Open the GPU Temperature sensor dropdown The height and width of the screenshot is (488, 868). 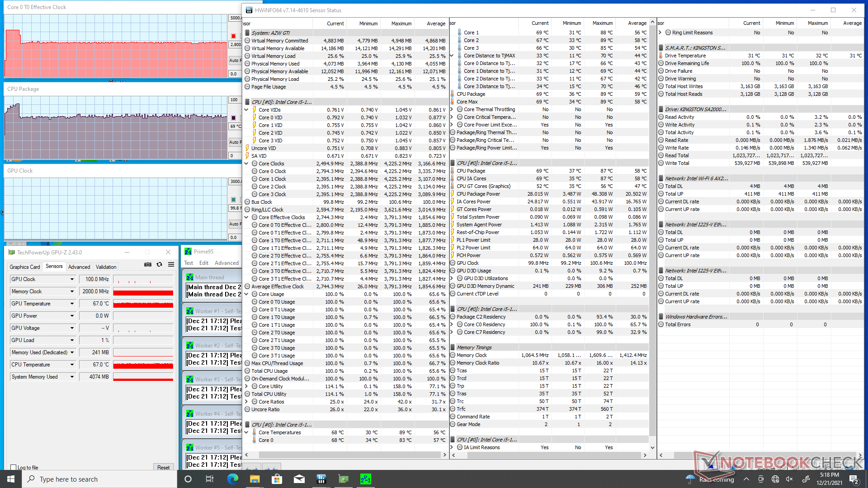(x=72, y=304)
